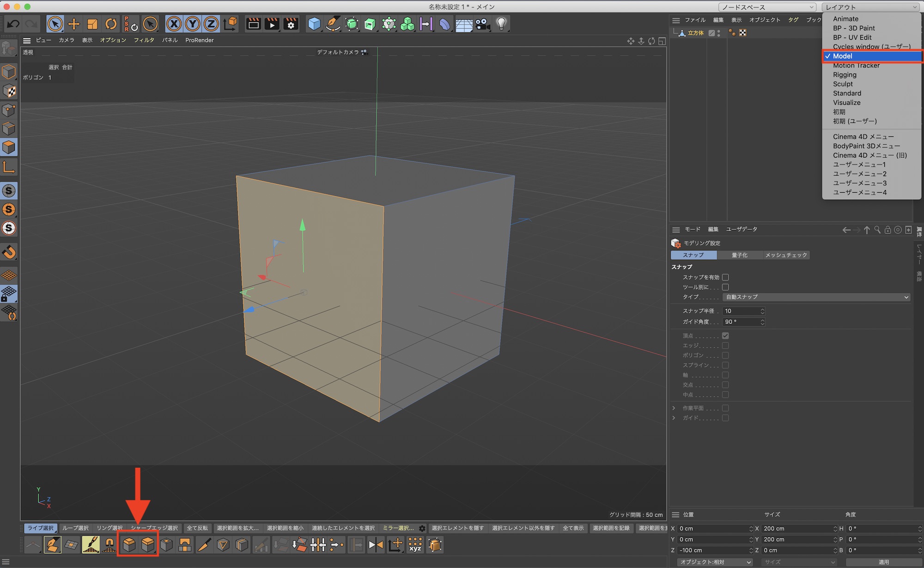This screenshot has height=568, width=924.
Task: Switch to the メッシュチェック tab
Action: click(x=785, y=255)
